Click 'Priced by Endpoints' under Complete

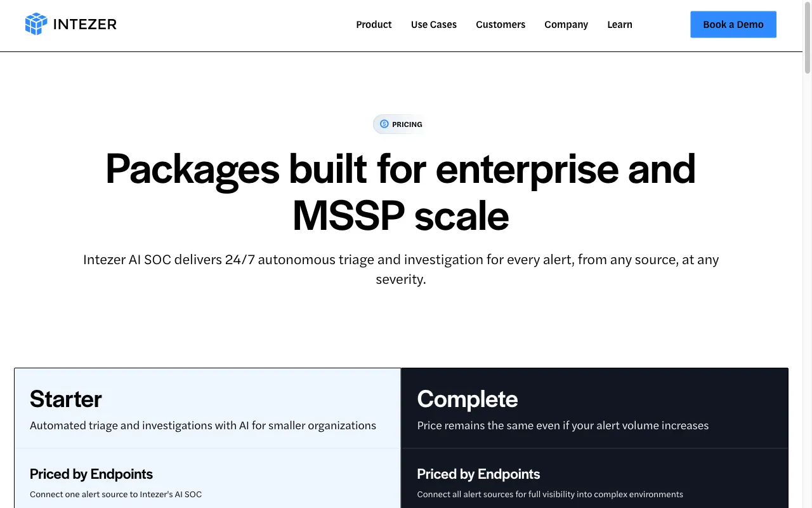(x=478, y=474)
